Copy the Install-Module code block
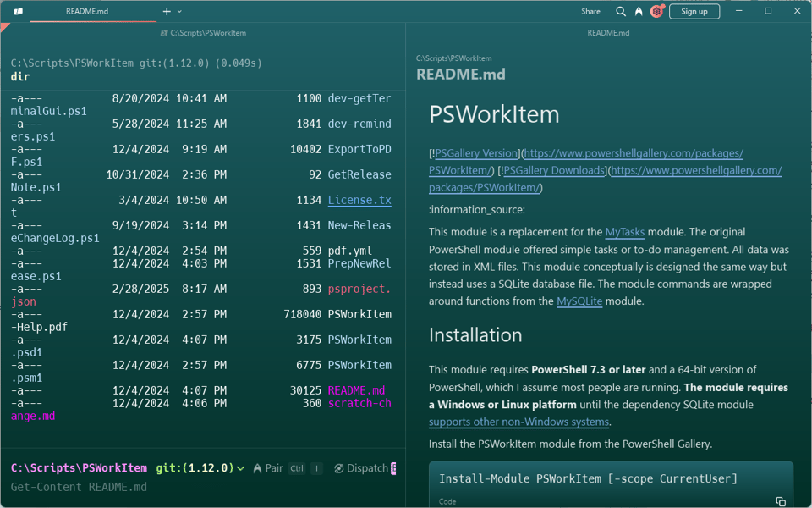 coord(781,501)
